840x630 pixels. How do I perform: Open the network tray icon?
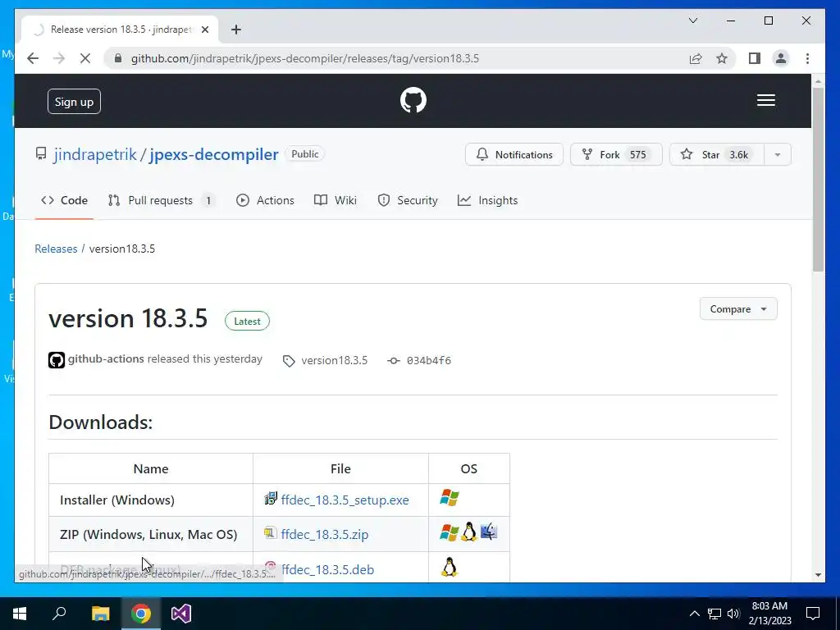pos(714,614)
